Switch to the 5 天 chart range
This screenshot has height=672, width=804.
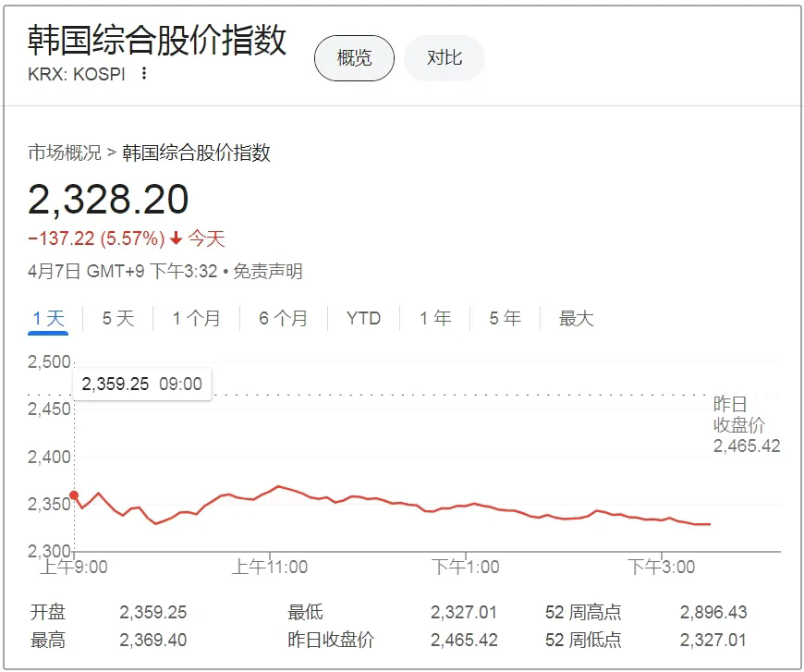[117, 319]
